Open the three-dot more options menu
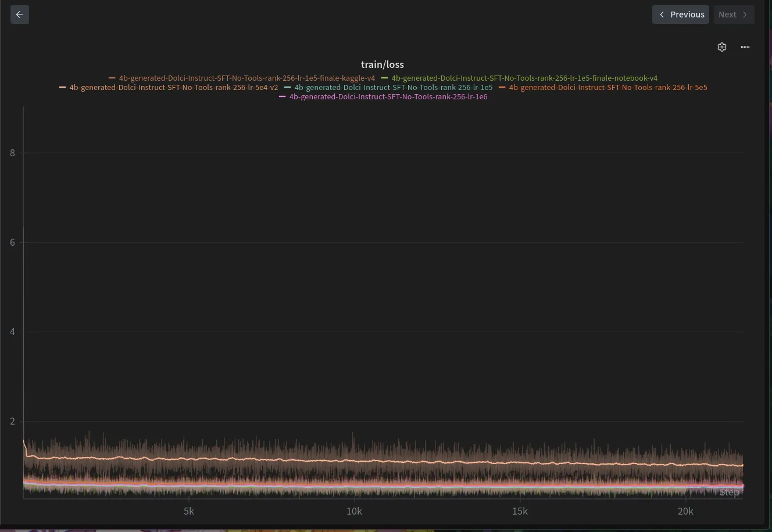Screen dimensions: 772x532 [745, 47]
